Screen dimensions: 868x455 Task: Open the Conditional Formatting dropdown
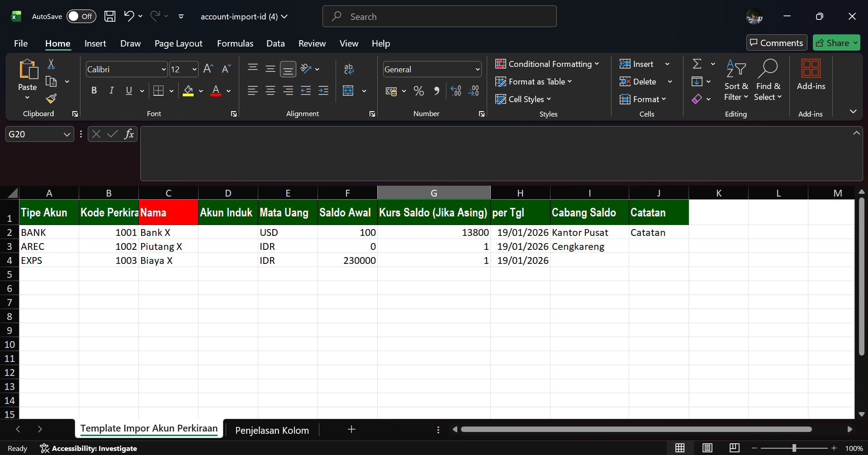[546, 64]
